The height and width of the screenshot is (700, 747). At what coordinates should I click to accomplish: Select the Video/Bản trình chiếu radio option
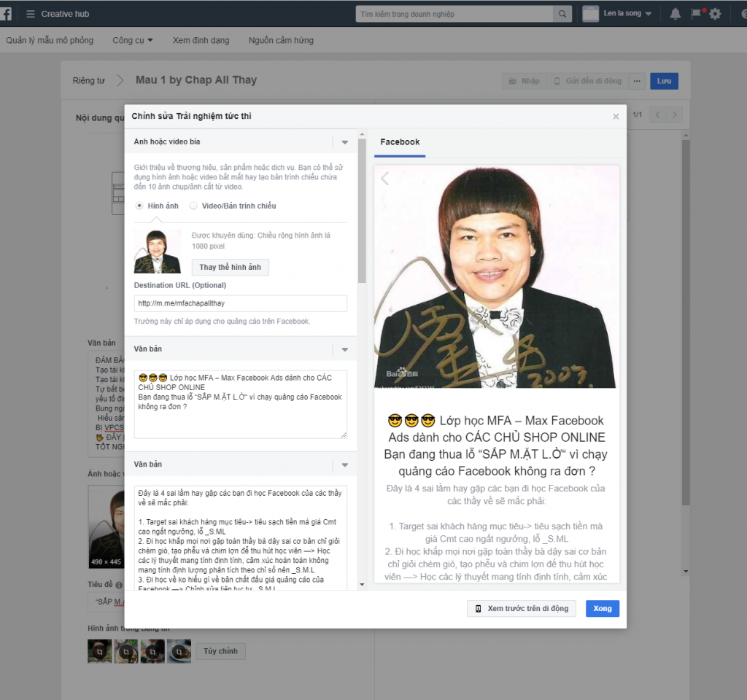(193, 206)
